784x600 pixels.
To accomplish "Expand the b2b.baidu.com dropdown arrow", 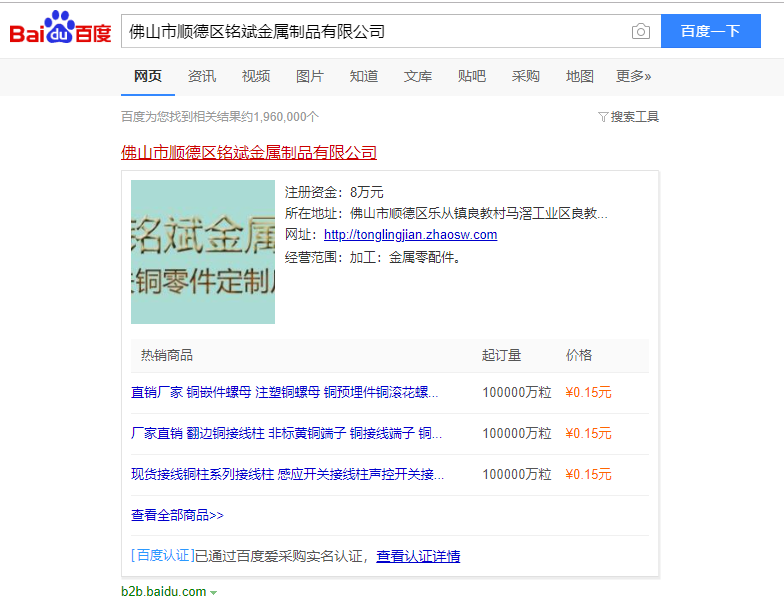I will click(x=214, y=592).
